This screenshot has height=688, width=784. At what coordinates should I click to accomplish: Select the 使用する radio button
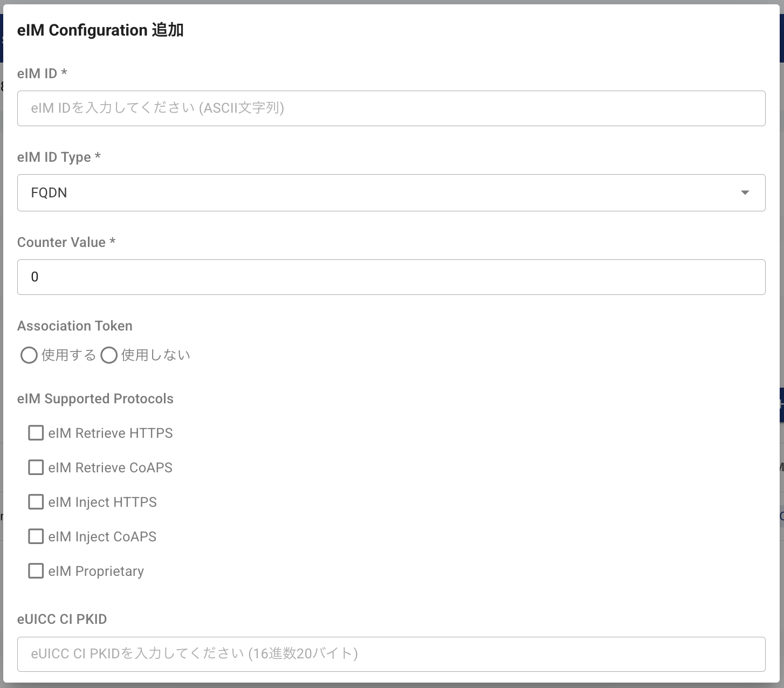pyautogui.click(x=29, y=355)
